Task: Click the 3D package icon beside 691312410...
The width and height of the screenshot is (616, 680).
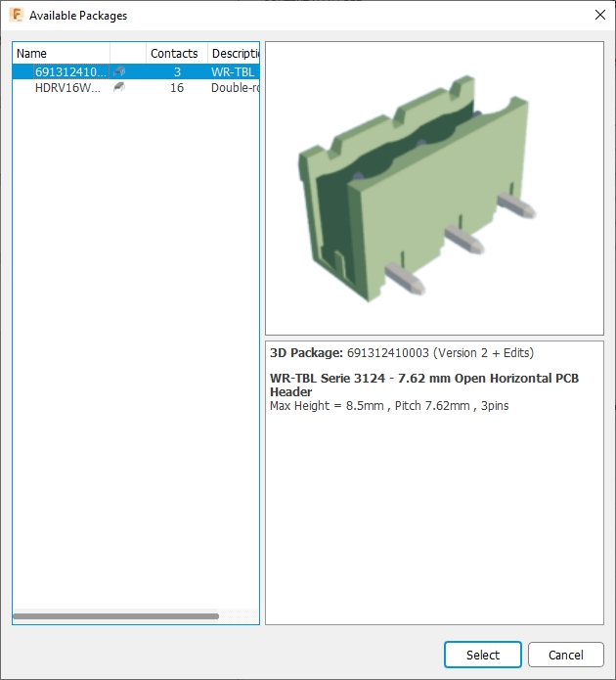Action: click(119, 71)
